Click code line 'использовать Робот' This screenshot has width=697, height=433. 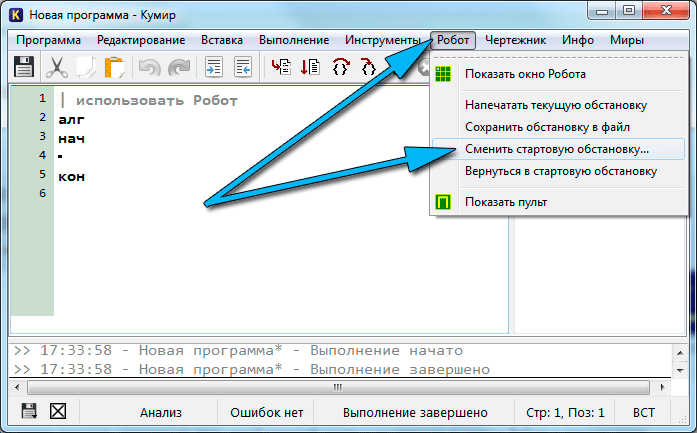(x=156, y=100)
